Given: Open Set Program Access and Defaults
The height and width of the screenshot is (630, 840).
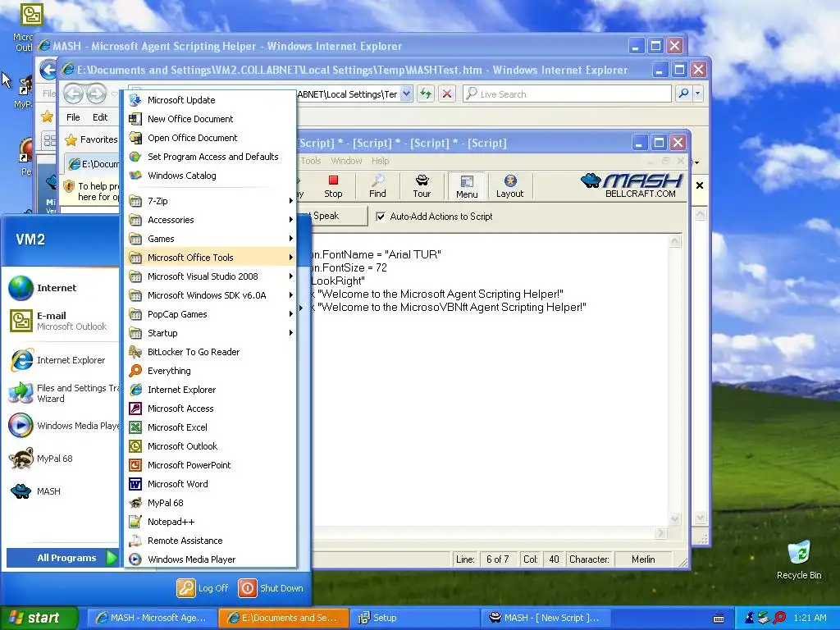Looking at the screenshot, I should 211,157.
